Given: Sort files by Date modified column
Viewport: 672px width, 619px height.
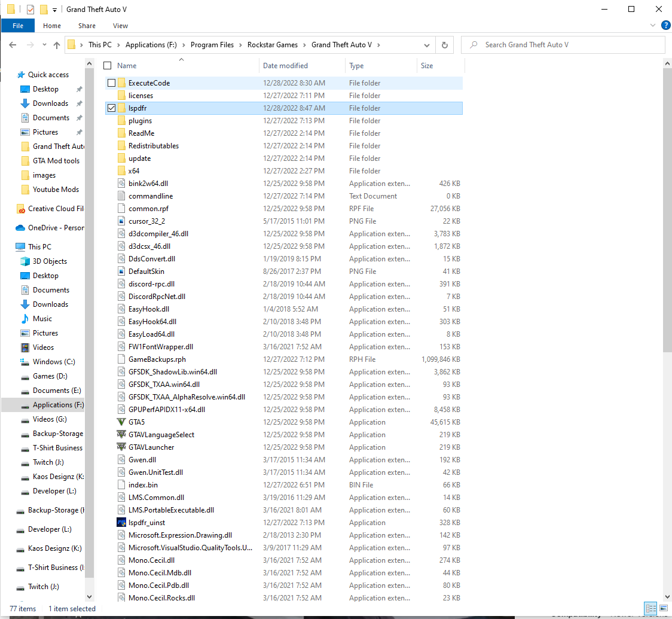Looking at the screenshot, I should click(285, 66).
